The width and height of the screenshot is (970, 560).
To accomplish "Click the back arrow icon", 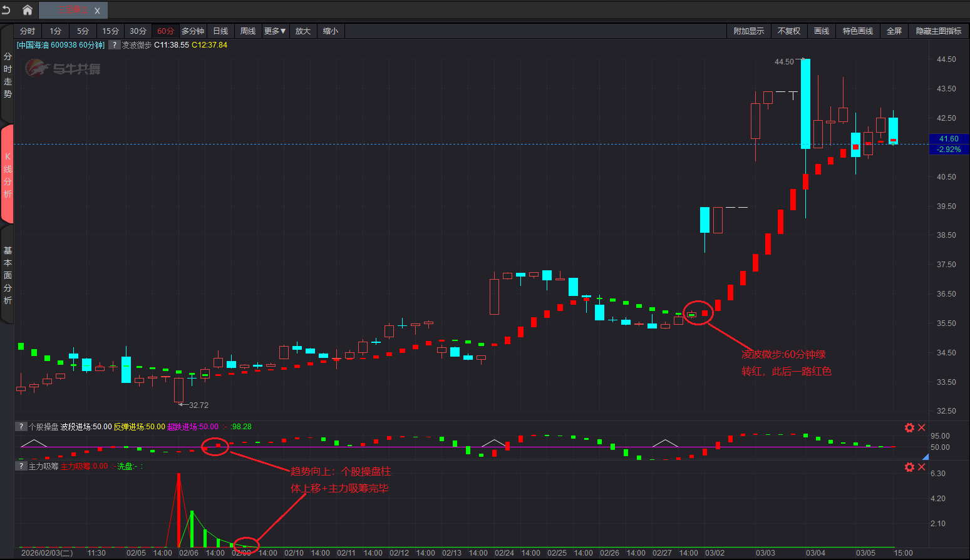I will pyautogui.click(x=6, y=10).
